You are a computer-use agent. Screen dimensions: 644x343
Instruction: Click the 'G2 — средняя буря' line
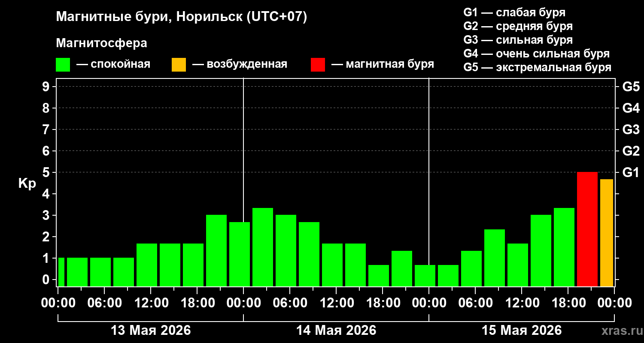coord(518,26)
